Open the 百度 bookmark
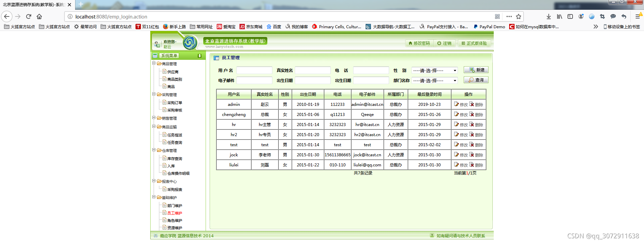The width and height of the screenshot is (644, 243). [x=274, y=27]
